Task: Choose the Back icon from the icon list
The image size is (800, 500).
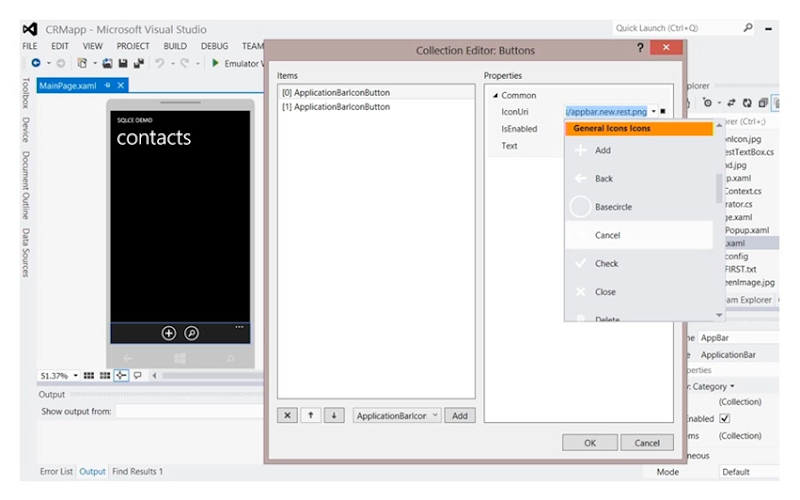Action: 639,179
